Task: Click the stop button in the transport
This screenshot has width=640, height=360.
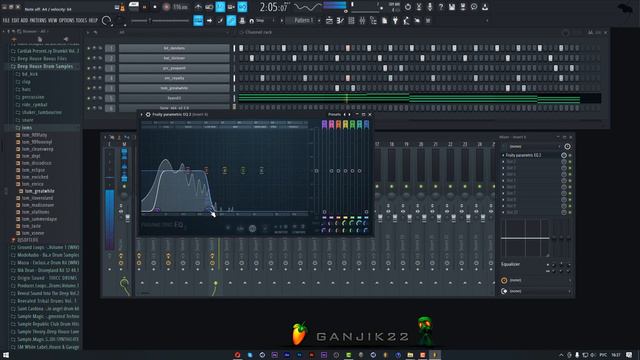Action: (x=155, y=7)
